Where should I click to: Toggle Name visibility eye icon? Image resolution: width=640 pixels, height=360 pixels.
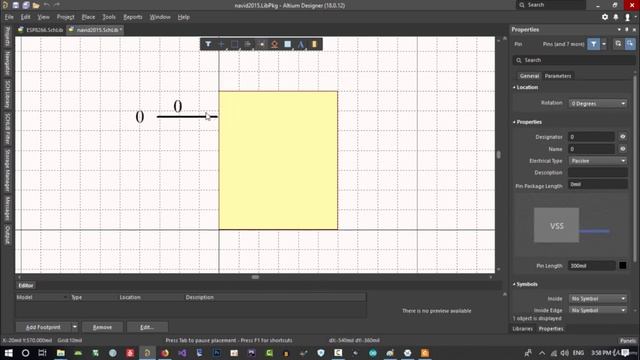click(623, 149)
